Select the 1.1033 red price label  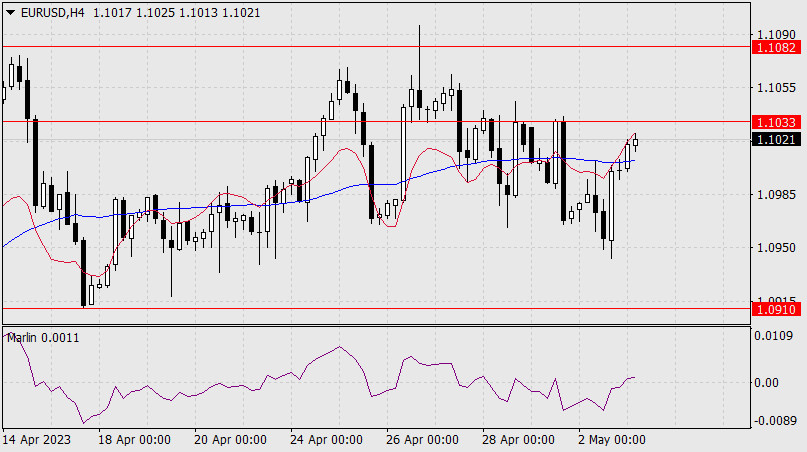[x=776, y=121]
